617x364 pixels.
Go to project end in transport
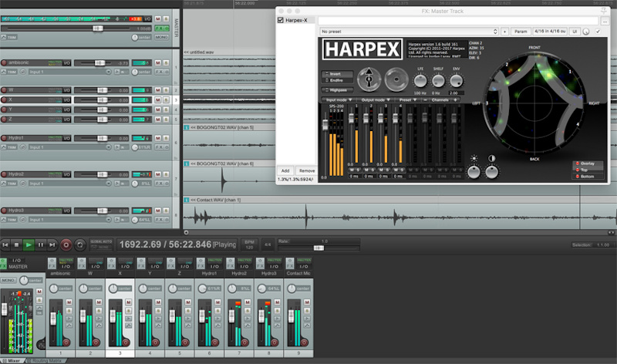[52, 244]
